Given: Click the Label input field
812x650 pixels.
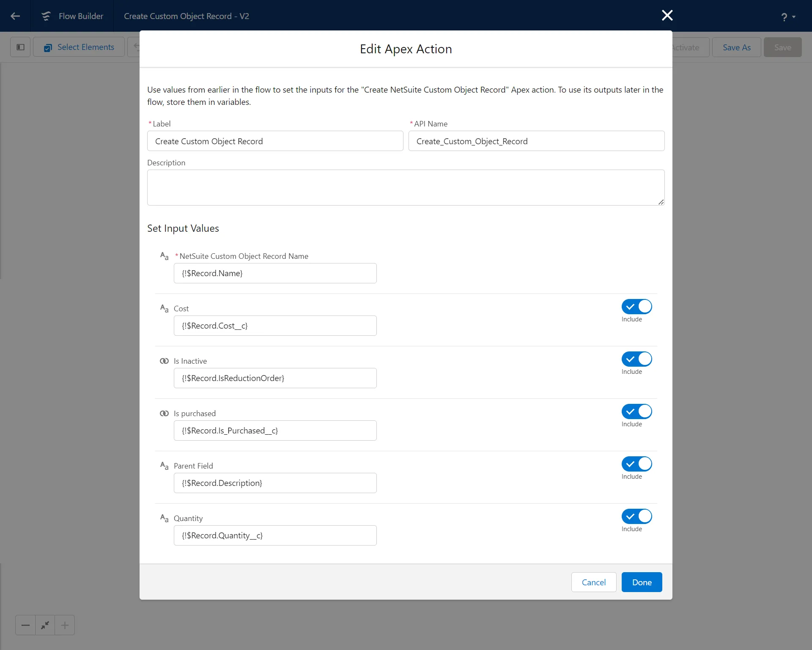Looking at the screenshot, I should [275, 141].
